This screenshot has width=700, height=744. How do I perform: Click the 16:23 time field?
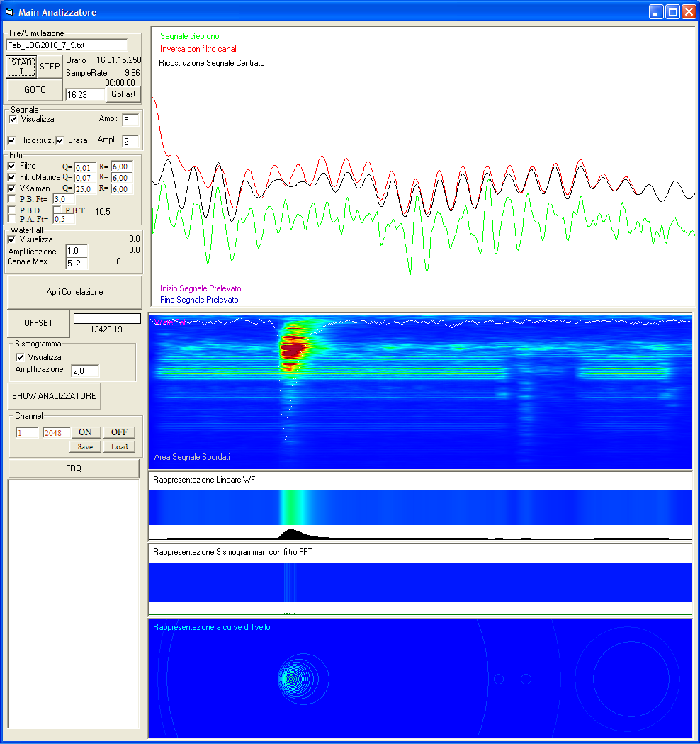pos(85,94)
